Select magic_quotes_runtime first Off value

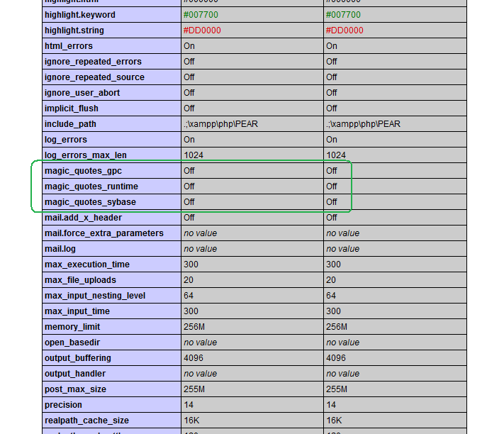[189, 187]
